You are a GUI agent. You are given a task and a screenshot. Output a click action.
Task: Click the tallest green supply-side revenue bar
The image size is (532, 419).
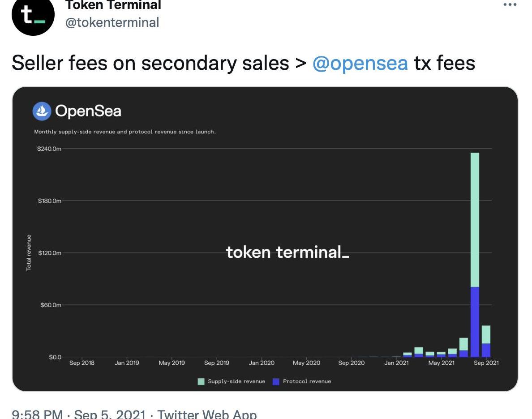click(x=475, y=219)
